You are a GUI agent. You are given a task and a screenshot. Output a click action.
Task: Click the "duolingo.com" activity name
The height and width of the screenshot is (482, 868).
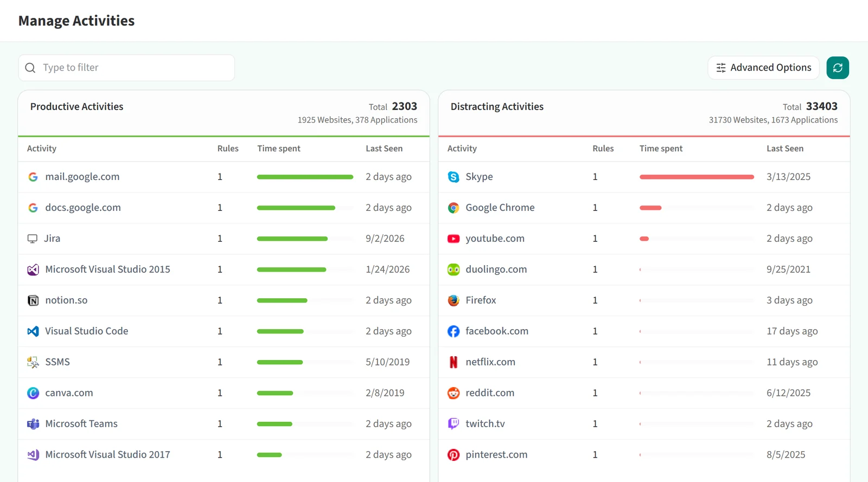tap(496, 269)
